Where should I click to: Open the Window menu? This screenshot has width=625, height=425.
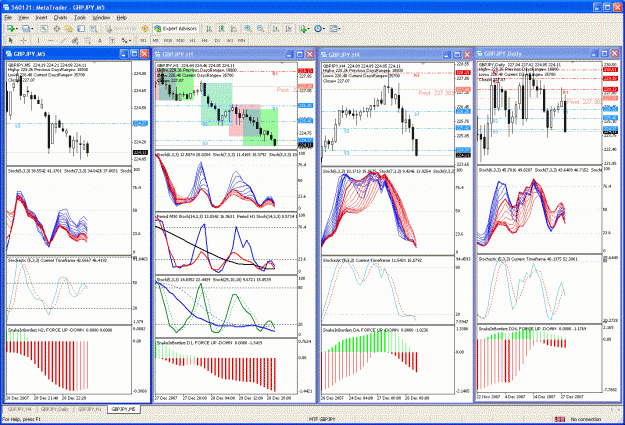click(101, 18)
